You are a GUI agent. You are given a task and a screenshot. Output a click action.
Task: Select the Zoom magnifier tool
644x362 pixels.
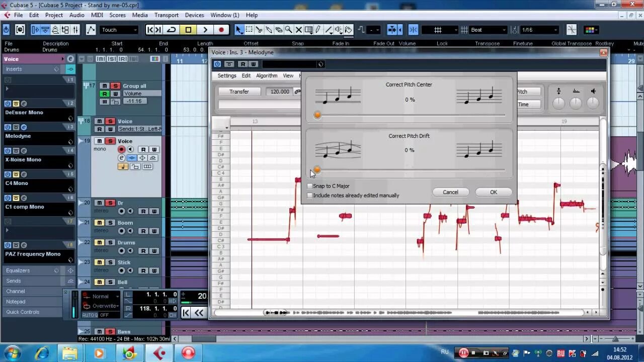[288, 30]
